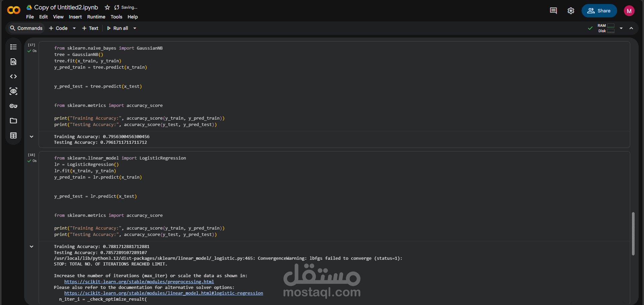Open the settings gear icon
Screen dimensions: 644x305
pos(571,11)
